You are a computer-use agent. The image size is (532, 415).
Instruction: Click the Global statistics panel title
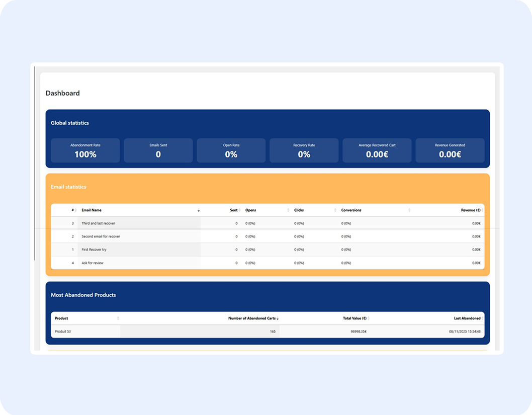pos(70,123)
